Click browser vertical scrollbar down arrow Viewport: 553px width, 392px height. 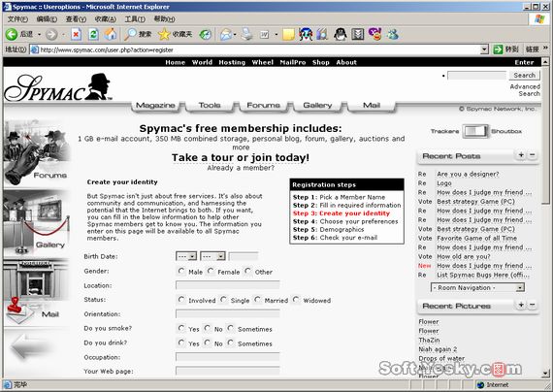(x=545, y=373)
